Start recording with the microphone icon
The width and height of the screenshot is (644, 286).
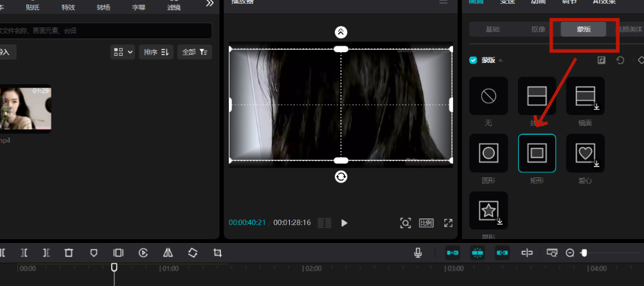tap(418, 253)
